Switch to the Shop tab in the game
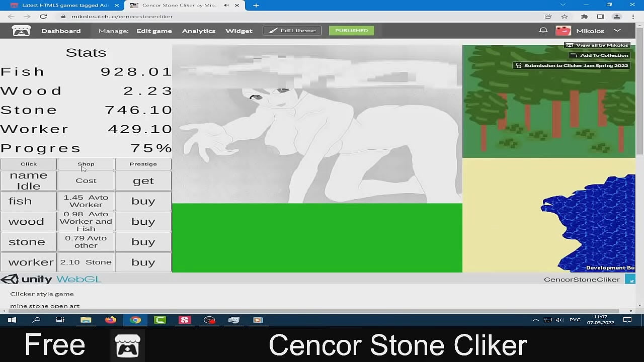 (x=86, y=163)
